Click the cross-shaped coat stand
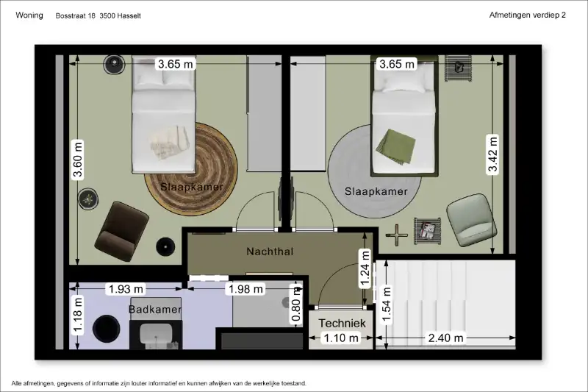The width and height of the screenshot is (588, 392). pos(396,235)
